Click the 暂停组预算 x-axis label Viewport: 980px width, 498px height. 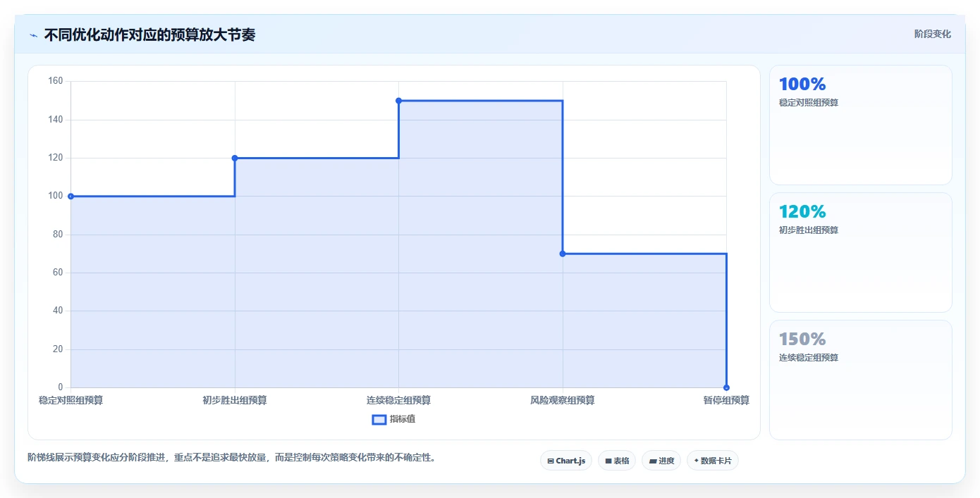coord(726,400)
